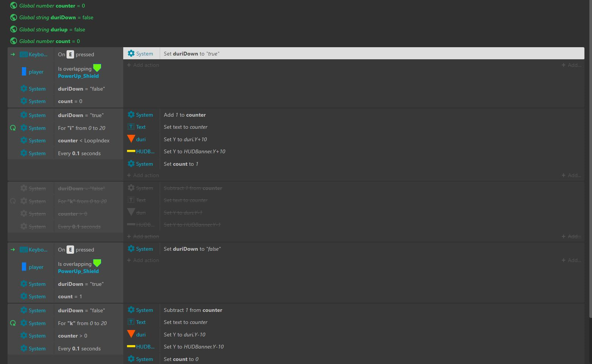The height and width of the screenshot is (364, 592).
Task: Click the Text icon beside enabled Subtract event's Set text
Action: pyautogui.click(x=131, y=322)
